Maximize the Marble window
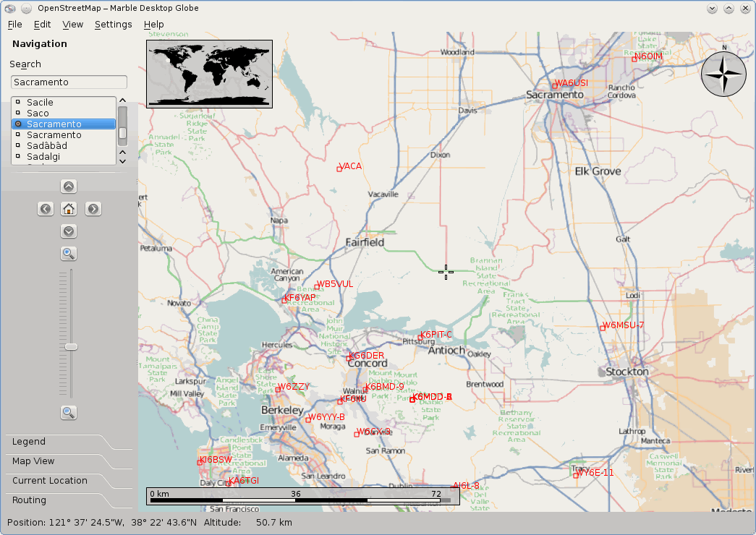This screenshot has width=756, height=535. tap(729, 8)
